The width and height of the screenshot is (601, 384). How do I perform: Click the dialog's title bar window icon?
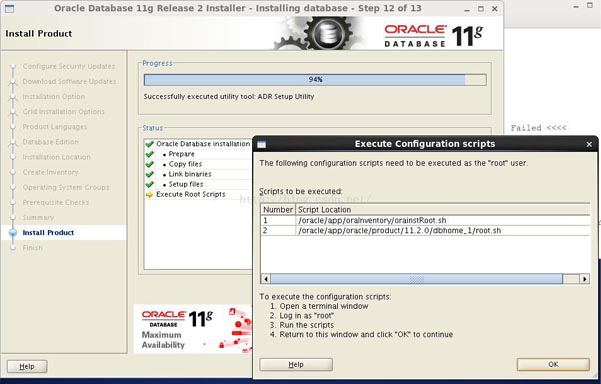[x=262, y=144]
